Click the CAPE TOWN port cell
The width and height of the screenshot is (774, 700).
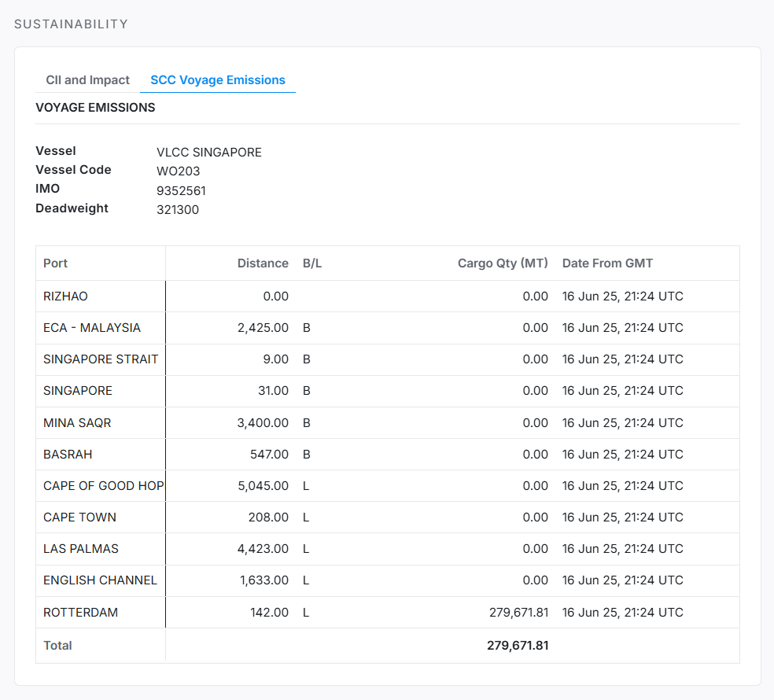click(79, 518)
